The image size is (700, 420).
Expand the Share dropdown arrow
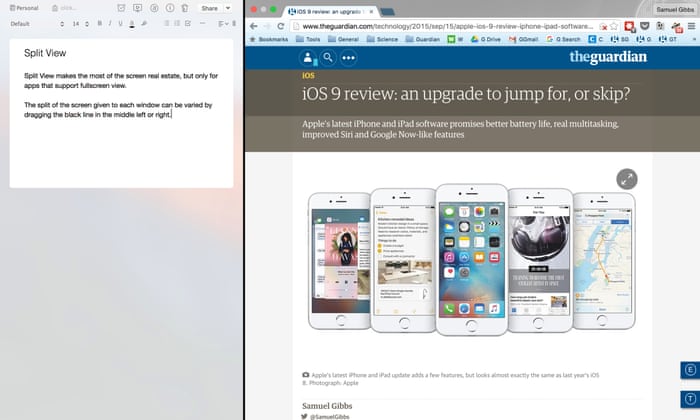point(227,8)
